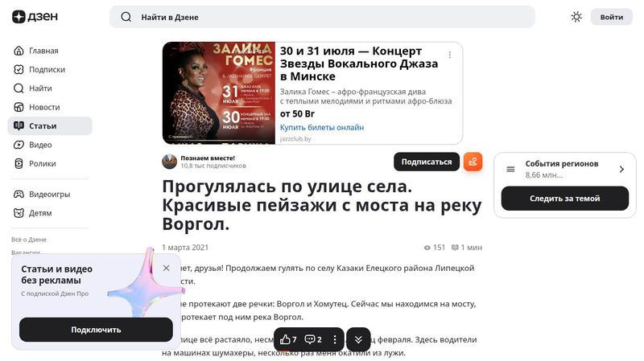
Task: Toggle the light/dark theme sun icon
Action: pos(576,17)
